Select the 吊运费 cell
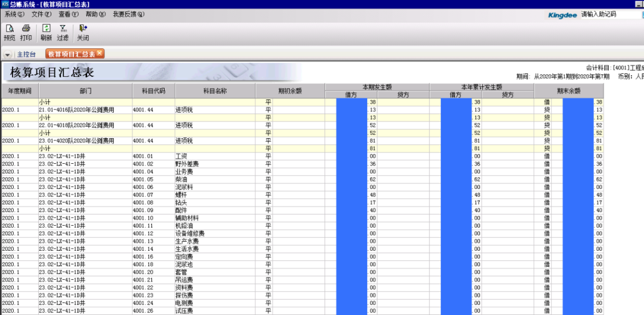 tap(215, 280)
